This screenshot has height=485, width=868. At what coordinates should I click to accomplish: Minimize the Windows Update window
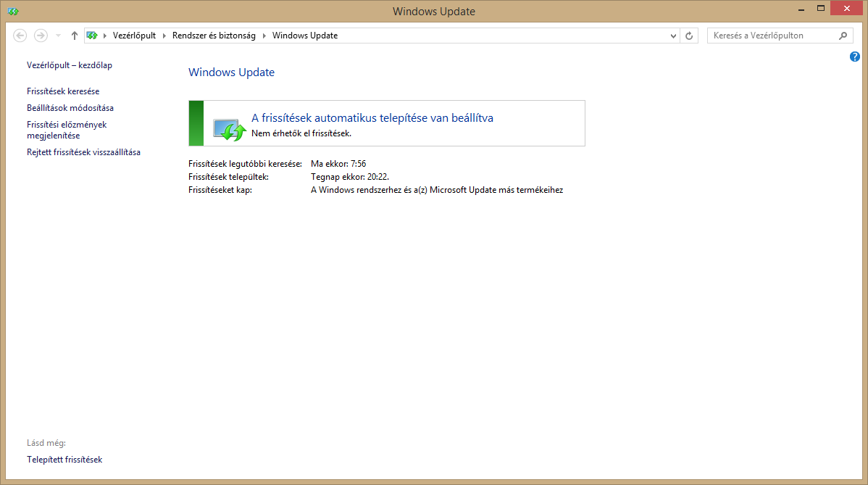[801, 9]
